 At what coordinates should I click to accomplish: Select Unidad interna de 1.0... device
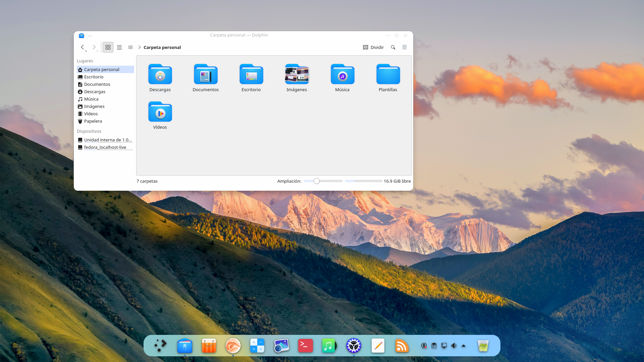pyautogui.click(x=105, y=140)
